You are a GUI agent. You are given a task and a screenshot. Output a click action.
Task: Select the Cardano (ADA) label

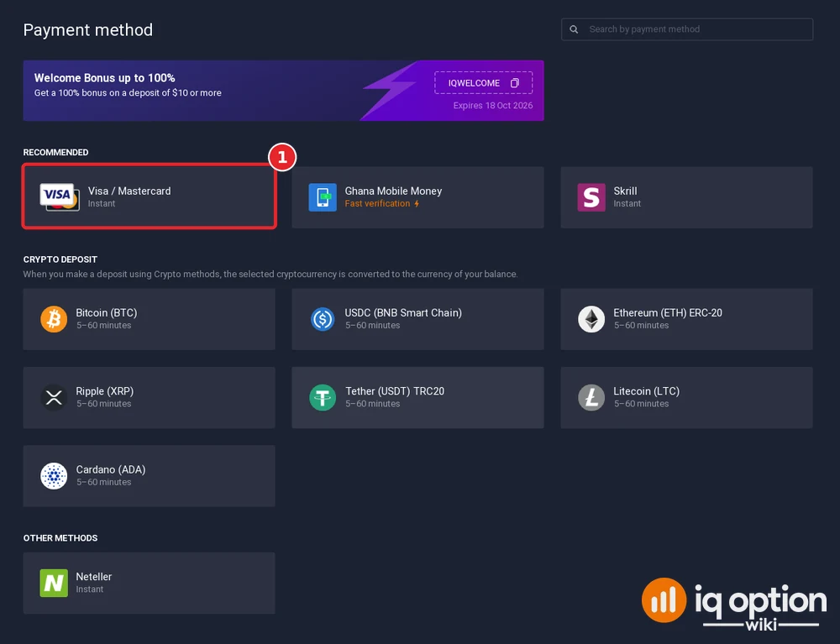coord(111,469)
